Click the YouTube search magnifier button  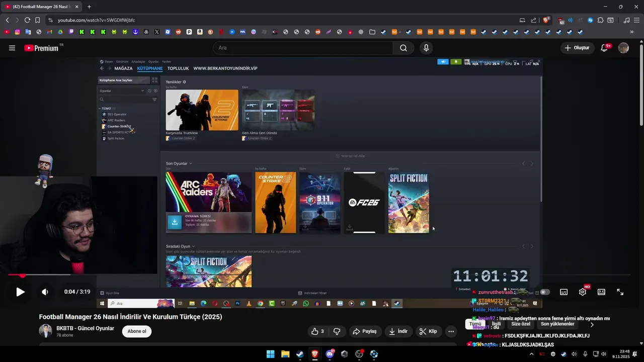(404, 48)
